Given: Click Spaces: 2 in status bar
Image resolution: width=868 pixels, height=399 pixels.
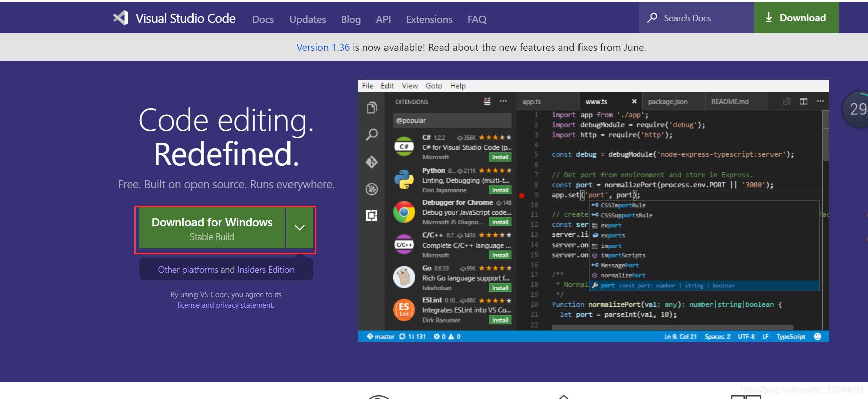Looking at the screenshot, I should click(717, 336).
